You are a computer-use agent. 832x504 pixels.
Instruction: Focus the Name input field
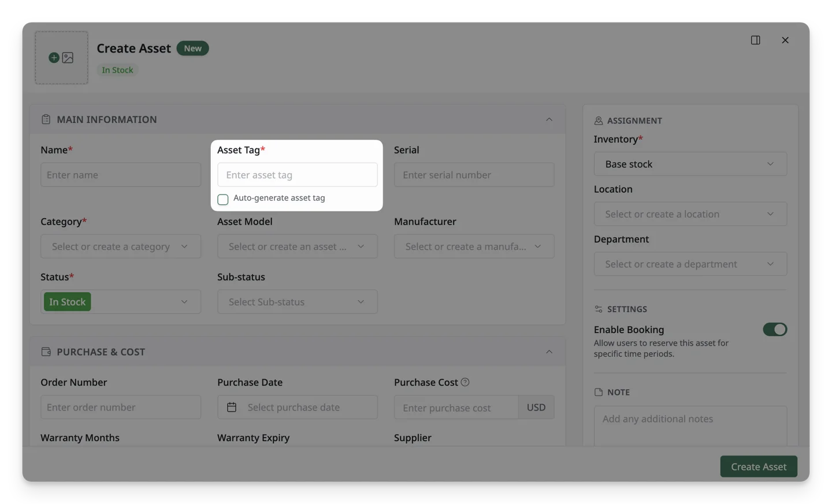click(x=121, y=175)
